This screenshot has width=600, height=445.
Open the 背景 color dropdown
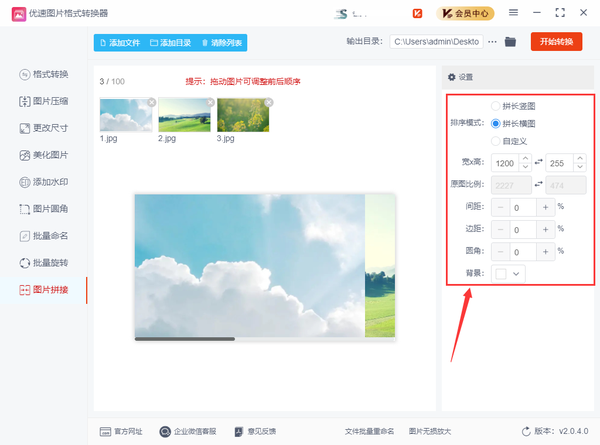[517, 273]
